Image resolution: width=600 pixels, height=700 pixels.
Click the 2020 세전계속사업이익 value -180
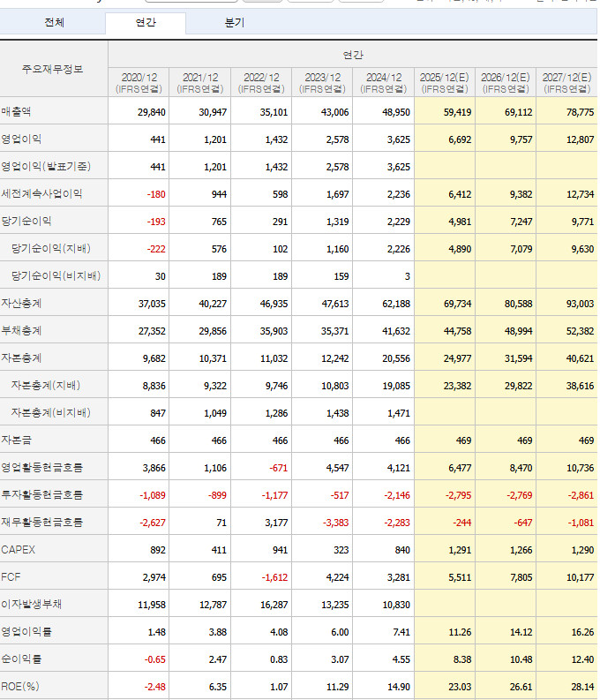[x=156, y=194]
